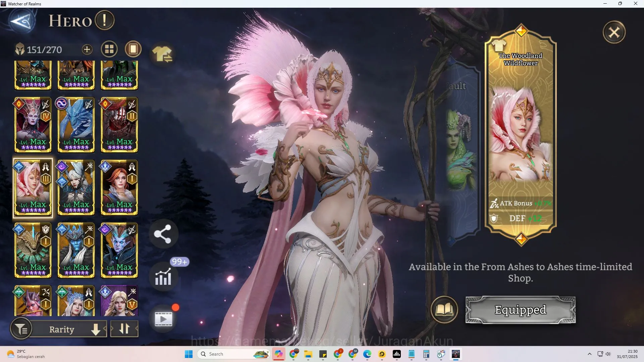This screenshot has height=362, width=644.
Task: Select the white-haired dark armored hero
Action: tap(76, 188)
